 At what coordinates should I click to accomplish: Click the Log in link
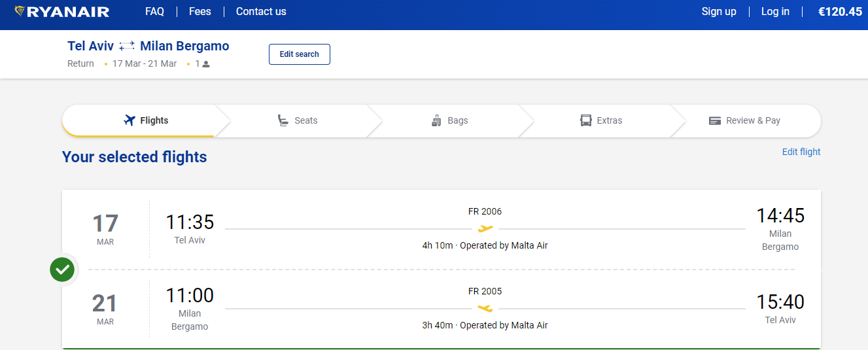pyautogui.click(x=775, y=12)
